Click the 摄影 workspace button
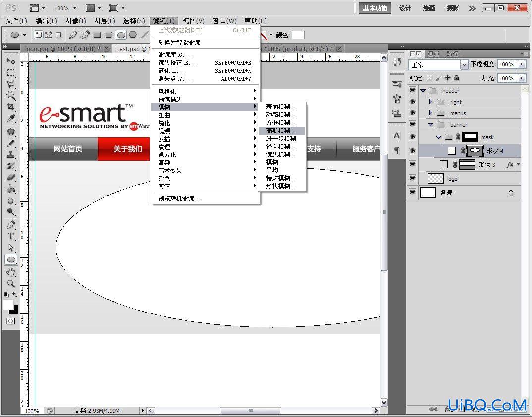This screenshot has height=417, width=532. tap(453, 8)
